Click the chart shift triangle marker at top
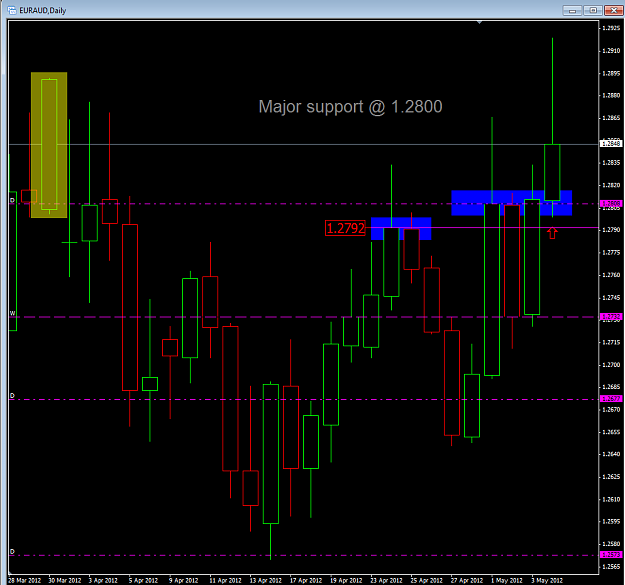Viewport: 625px width, 585px height. point(480,22)
